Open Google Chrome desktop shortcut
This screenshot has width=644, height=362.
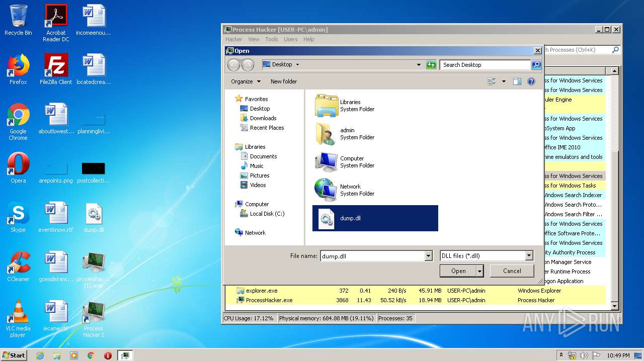18,122
